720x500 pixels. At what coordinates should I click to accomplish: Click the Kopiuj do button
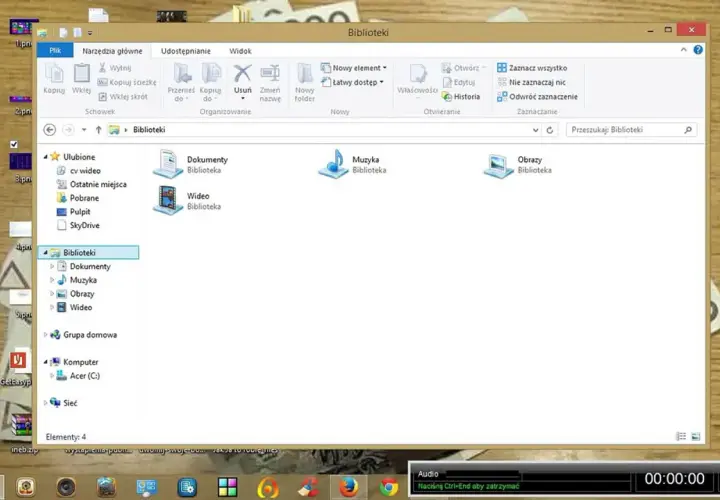click(210, 83)
